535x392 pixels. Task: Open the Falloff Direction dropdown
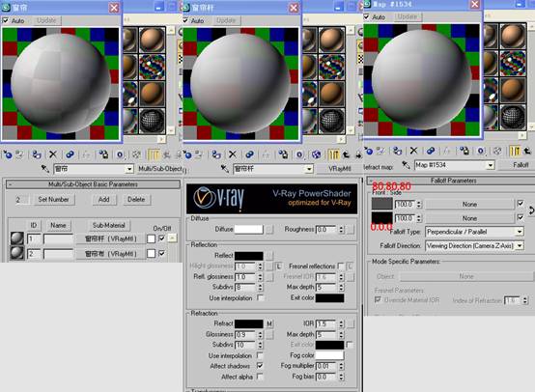pyautogui.click(x=474, y=245)
